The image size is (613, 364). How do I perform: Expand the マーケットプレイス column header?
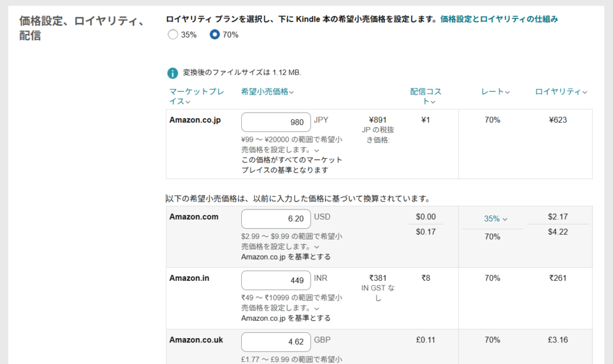tap(196, 96)
